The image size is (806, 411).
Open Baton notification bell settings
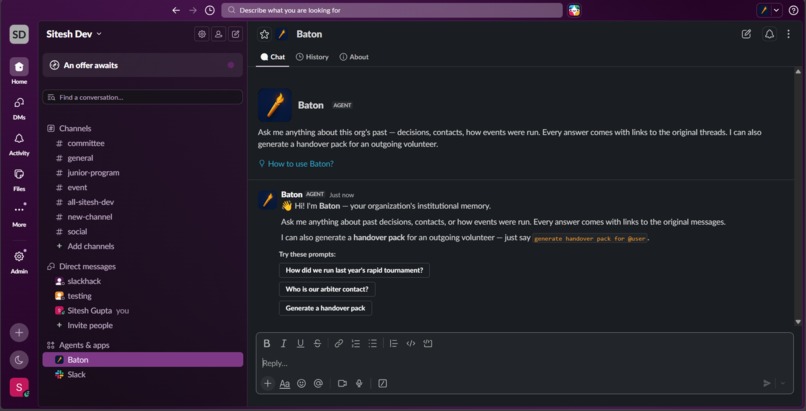pos(770,34)
